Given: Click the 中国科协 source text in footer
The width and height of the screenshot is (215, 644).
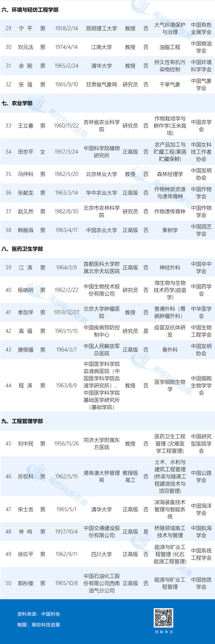Looking at the screenshot, I should (50, 614).
